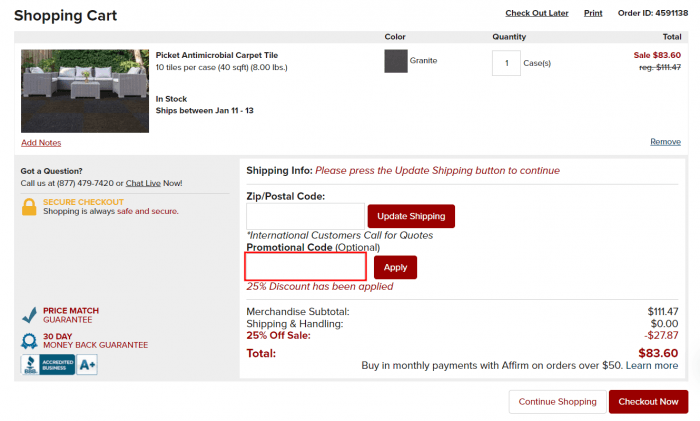The width and height of the screenshot is (700, 421).
Task: Open the BBB Accredited Business badge
Action: pyautogui.click(x=48, y=365)
